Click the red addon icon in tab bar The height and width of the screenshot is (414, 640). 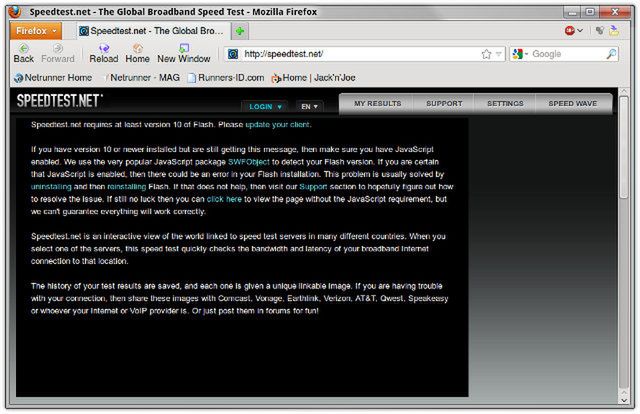pos(569,31)
